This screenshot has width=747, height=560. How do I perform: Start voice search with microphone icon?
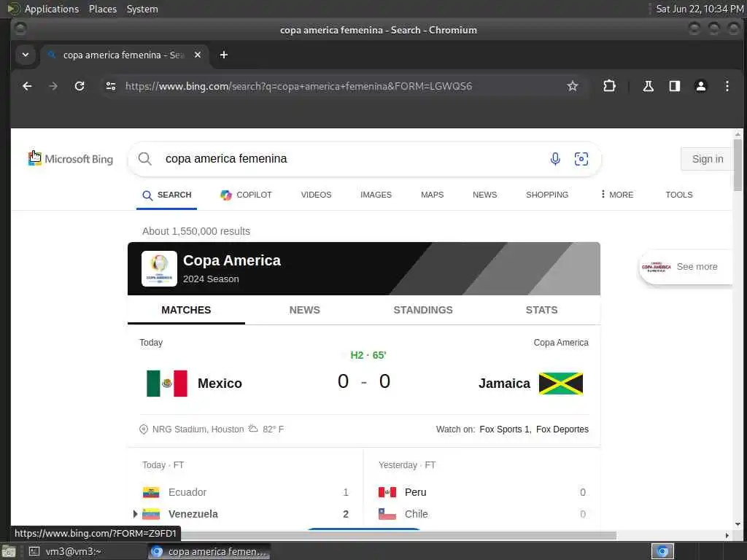tap(555, 158)
